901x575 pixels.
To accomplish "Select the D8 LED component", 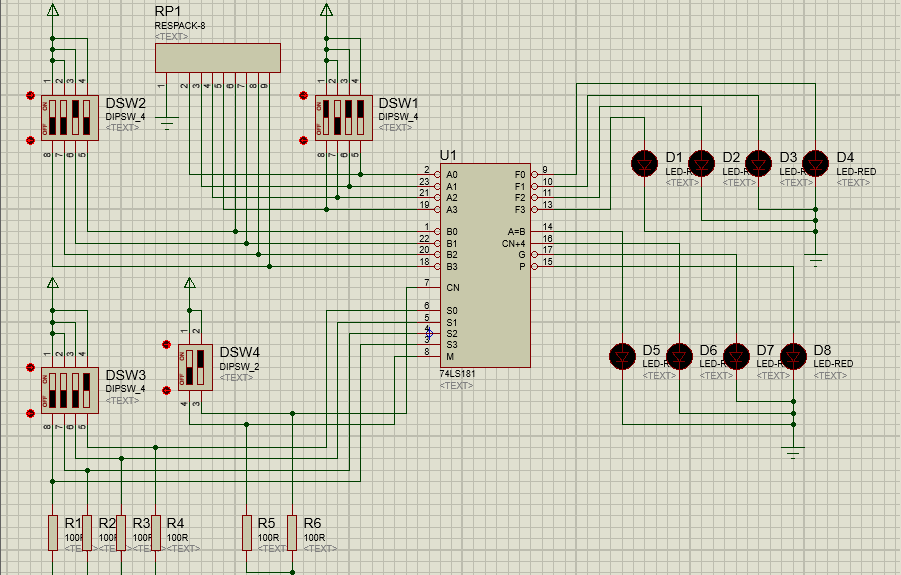I will click(794, 355).
